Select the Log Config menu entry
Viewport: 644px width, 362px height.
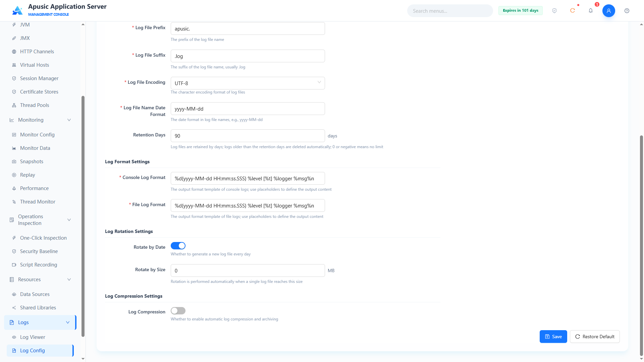[x=40, y=351]
